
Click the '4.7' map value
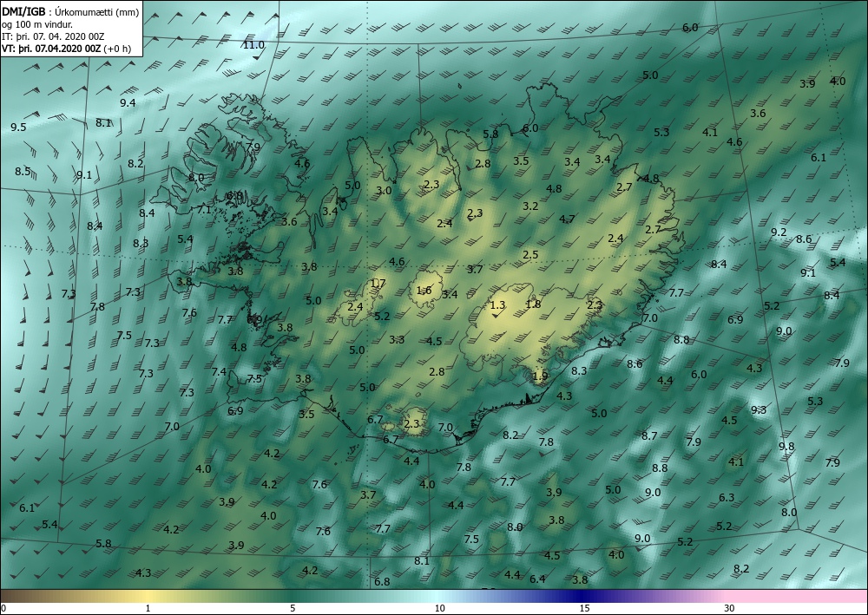click(567, 219)
